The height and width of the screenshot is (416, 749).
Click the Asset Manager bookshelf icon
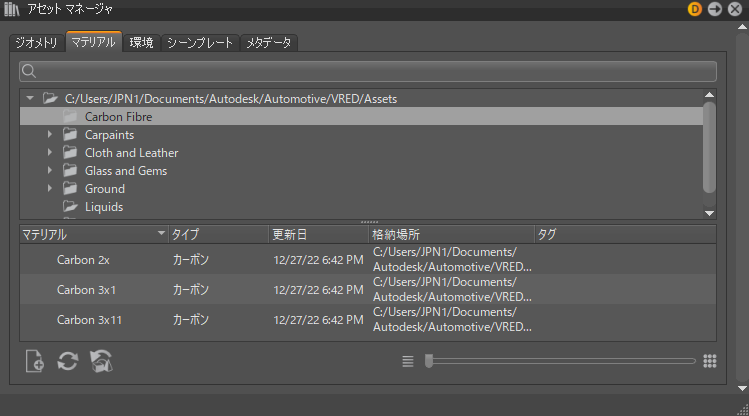coord(11,9)
